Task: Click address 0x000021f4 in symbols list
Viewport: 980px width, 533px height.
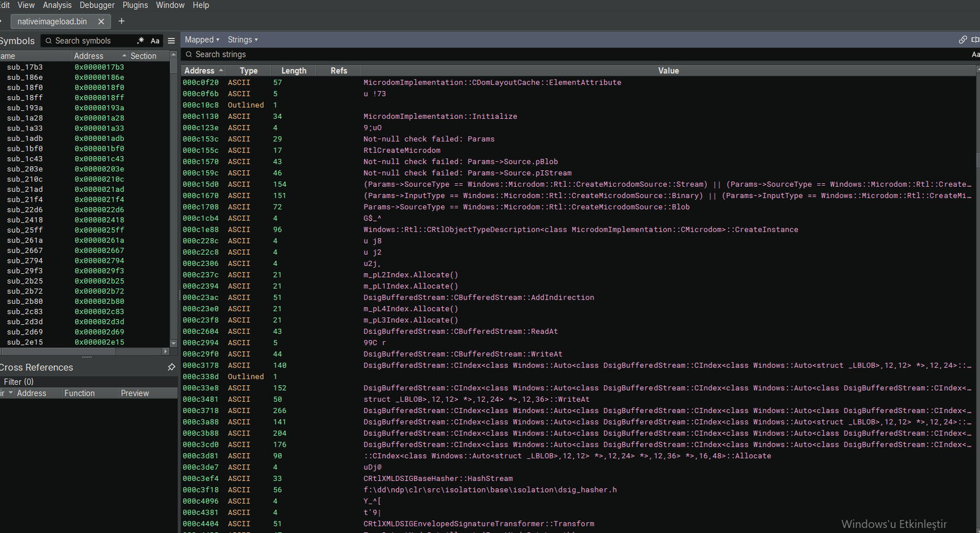Action: pyautogui.click(x=99, y=200)
